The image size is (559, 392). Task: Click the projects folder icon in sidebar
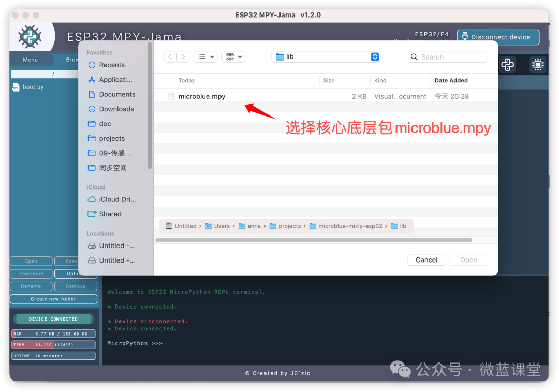click(x=92, y=138)
